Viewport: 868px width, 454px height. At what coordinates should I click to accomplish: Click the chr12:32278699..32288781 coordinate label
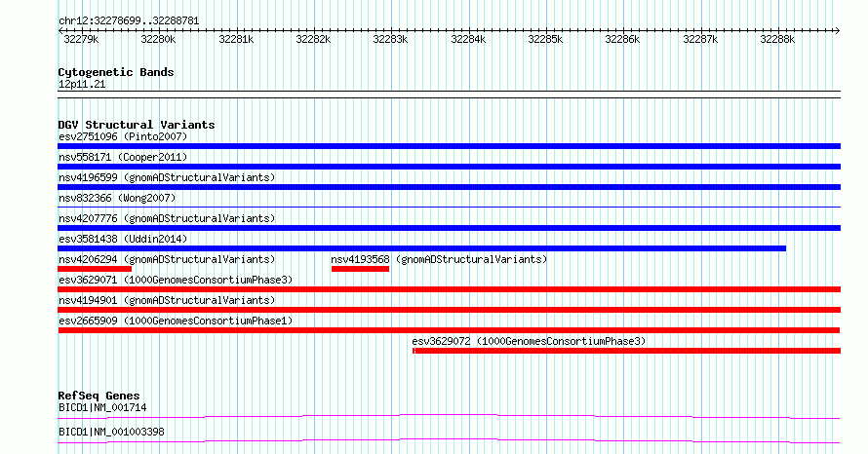129,21
